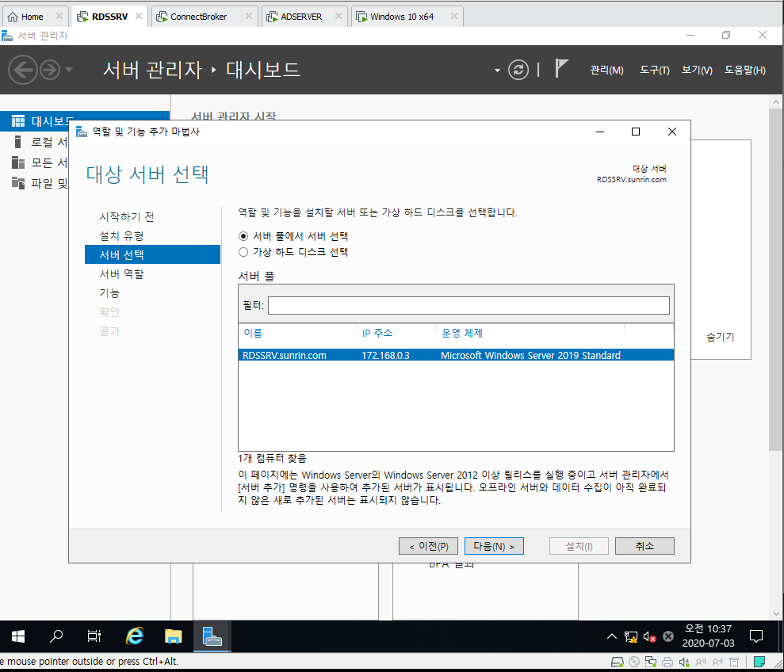Open dropdown arrow left of refresh icon
Screen dimensions: 784x672
[x=497, y=70]
